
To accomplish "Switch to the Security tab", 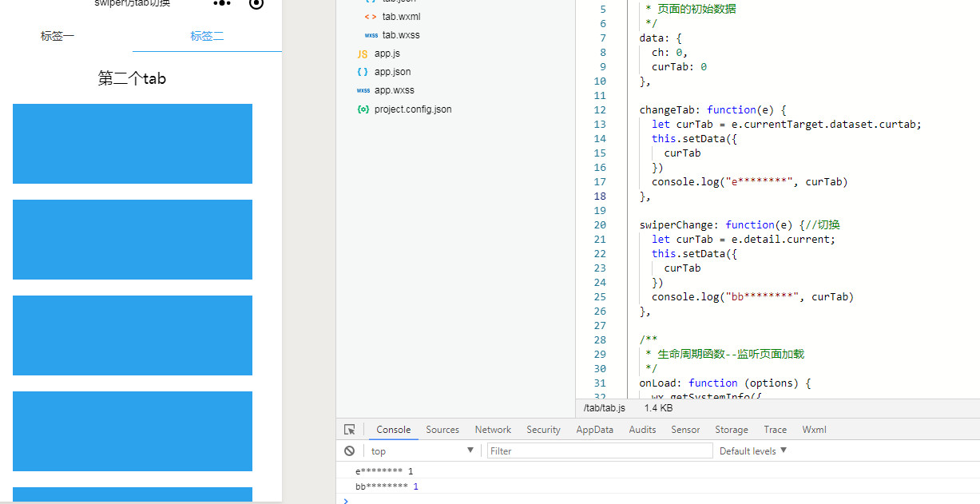I will click(543, 430).
